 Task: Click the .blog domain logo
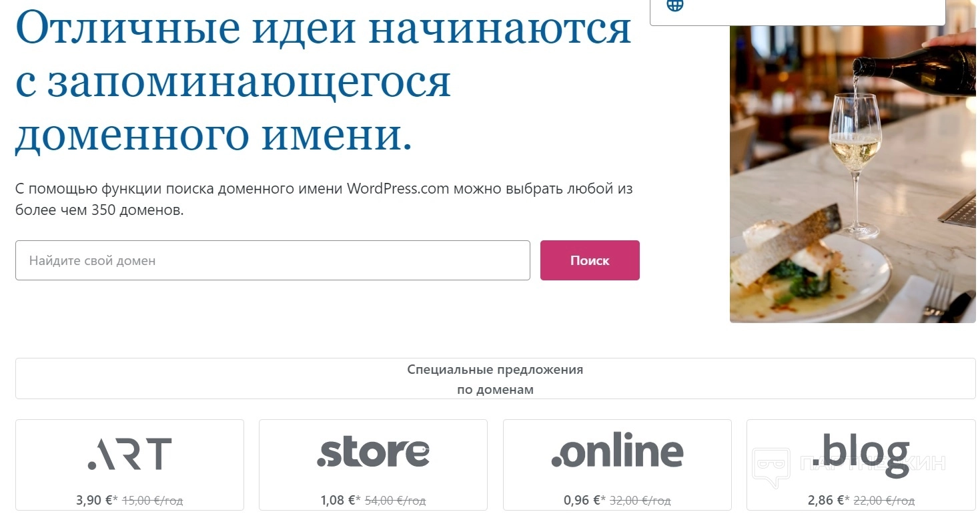coord(861,455)
